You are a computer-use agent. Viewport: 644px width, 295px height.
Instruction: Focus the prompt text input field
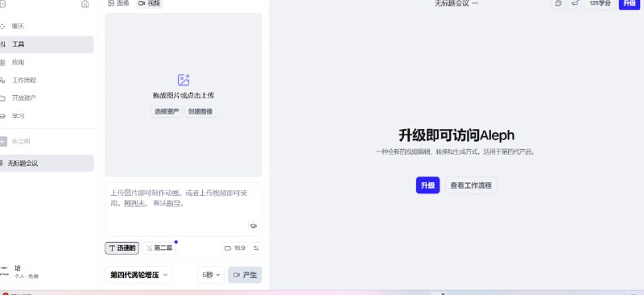coord(184,210)
